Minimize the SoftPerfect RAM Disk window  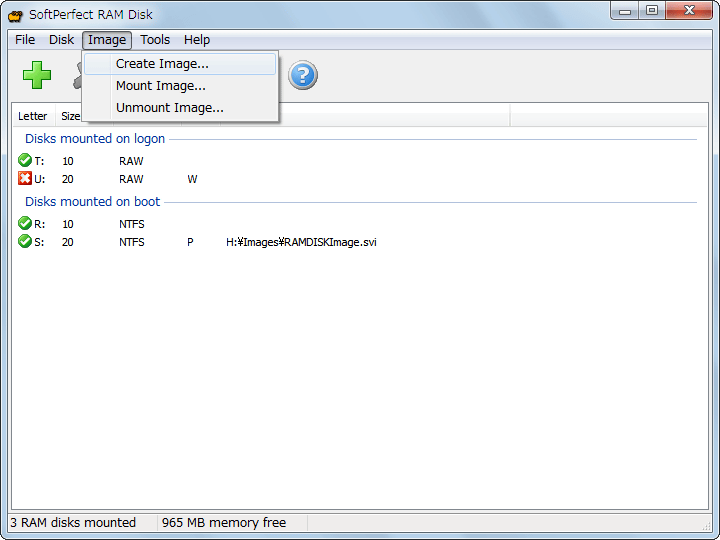(624, 11)
